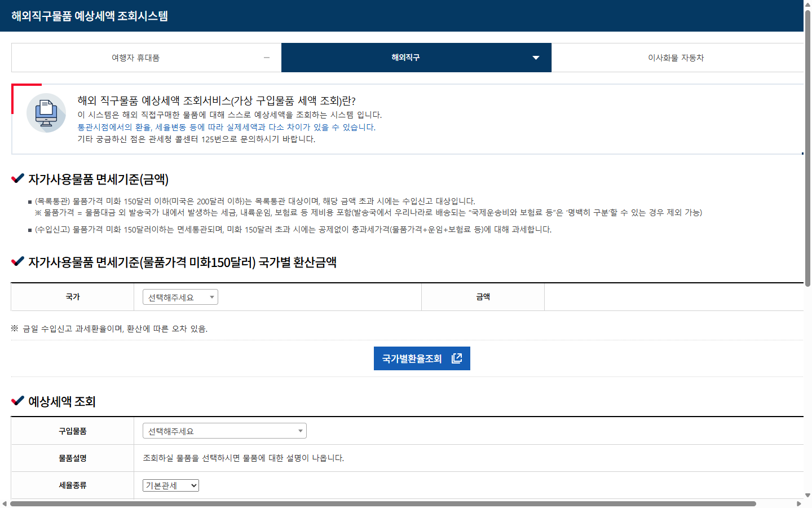
Task: Select the 해외직구 tab
Action: [416, 58]
